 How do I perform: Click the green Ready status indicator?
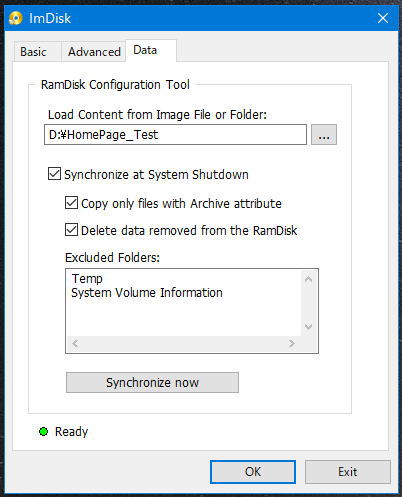coord(43,432)
